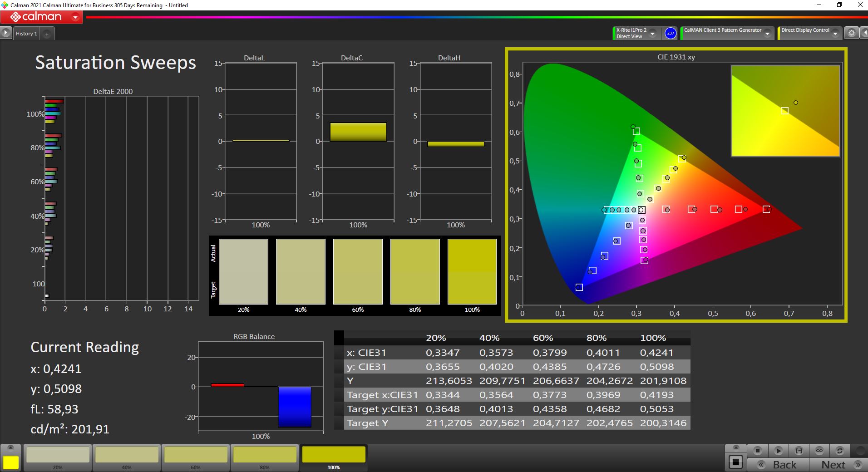This screenshot has width=868, height=472.
Task: Click the play arrow beside History 1
Action: pyautogui.click(x=6, y=33)
